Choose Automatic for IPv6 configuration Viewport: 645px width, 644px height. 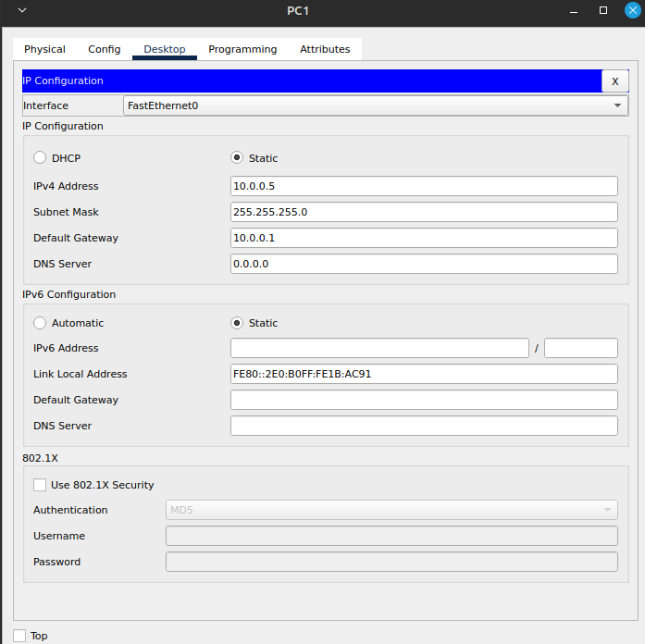point(41,323)
